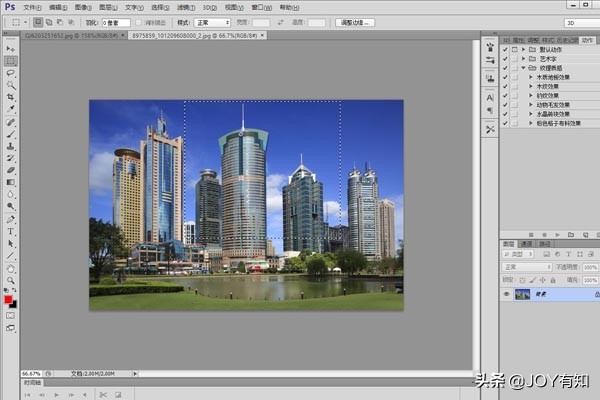The height and width of the screenshot is (400, 600).
Task: Hide the Background layer eye icon
Action: pos(507,294)
